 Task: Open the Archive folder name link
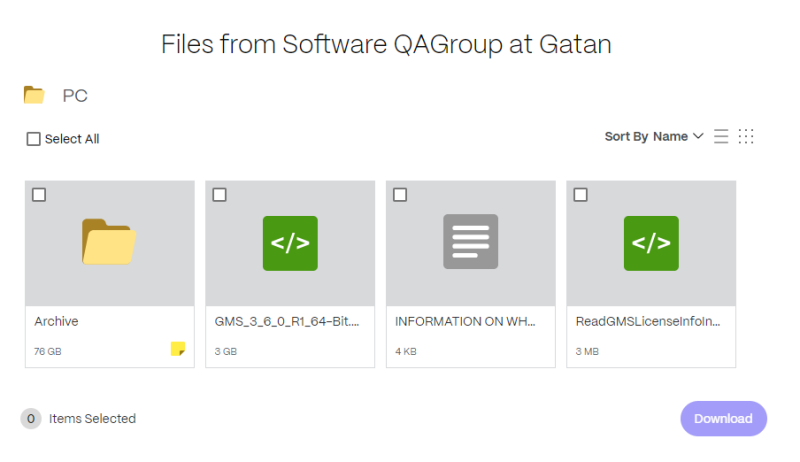click(56, 322)
